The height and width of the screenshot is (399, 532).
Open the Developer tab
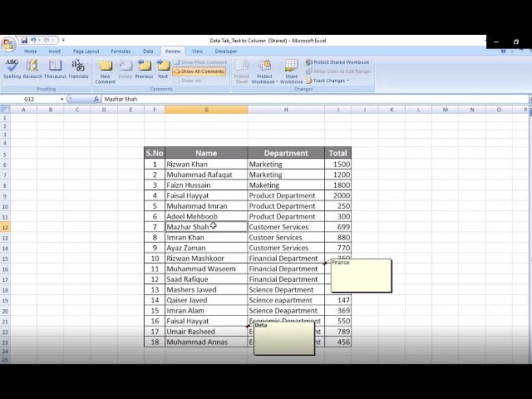(x=226, y=52)
